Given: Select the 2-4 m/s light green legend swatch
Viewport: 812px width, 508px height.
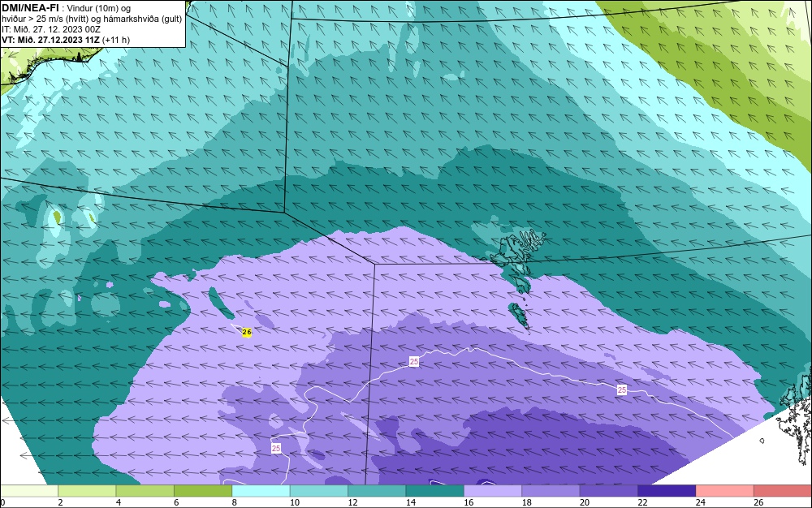Looking at the screenshot, I should pos(87,491).
